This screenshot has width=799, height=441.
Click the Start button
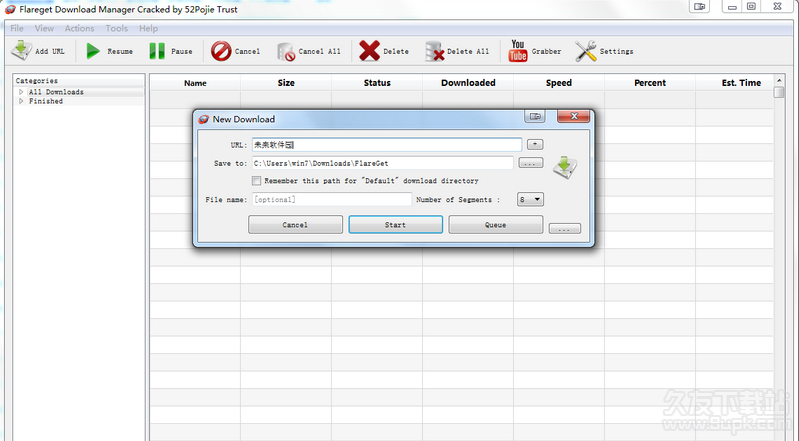(x=395, y=225)
